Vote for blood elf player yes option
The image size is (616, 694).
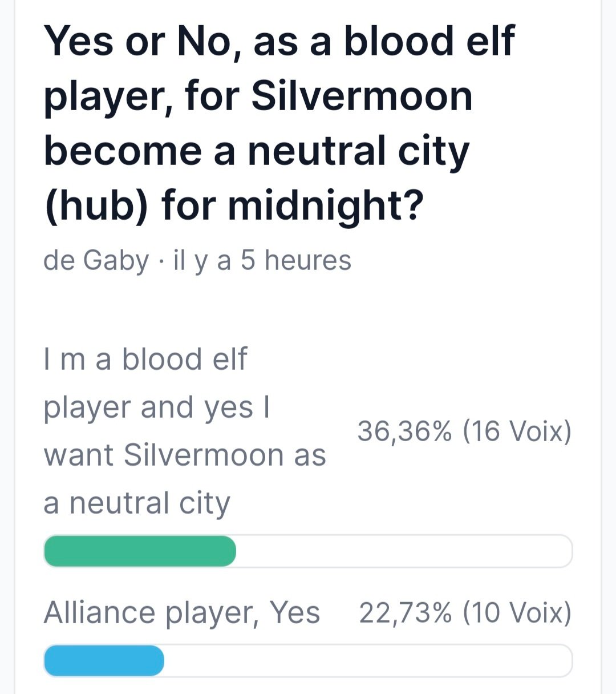(x=184, y=431)
